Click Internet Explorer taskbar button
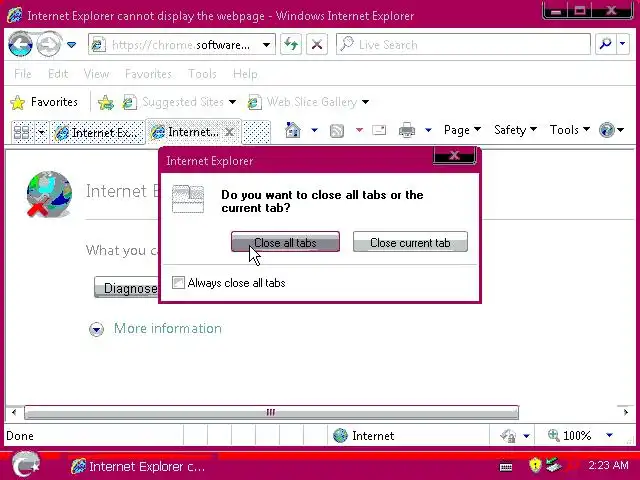This screenshot has height=480, width=640. (x=141, y=466)
